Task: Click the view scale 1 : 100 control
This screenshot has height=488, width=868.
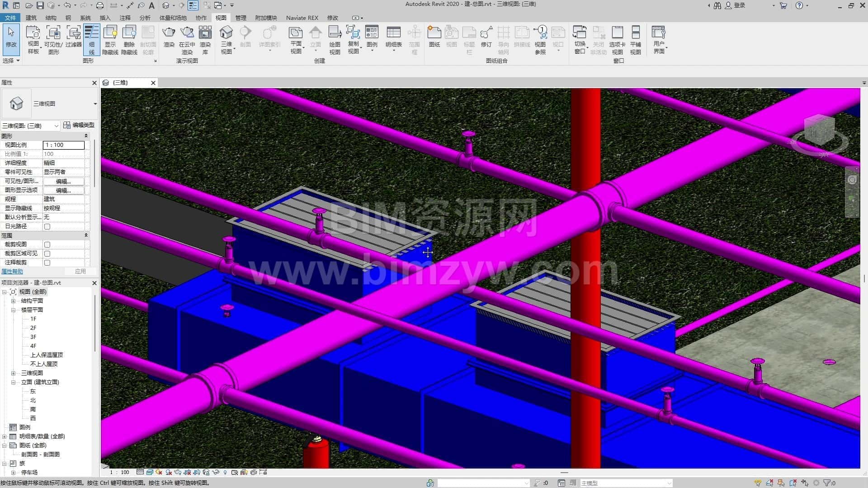Action: point(120,473)
